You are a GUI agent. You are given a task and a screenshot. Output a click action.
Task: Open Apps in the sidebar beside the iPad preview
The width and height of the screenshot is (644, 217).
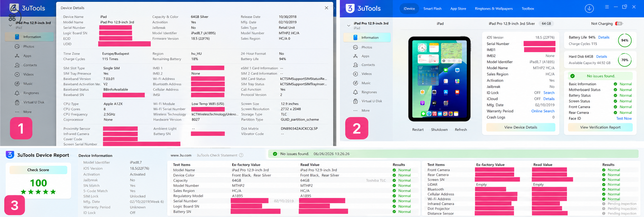click(x=365, y=56)
